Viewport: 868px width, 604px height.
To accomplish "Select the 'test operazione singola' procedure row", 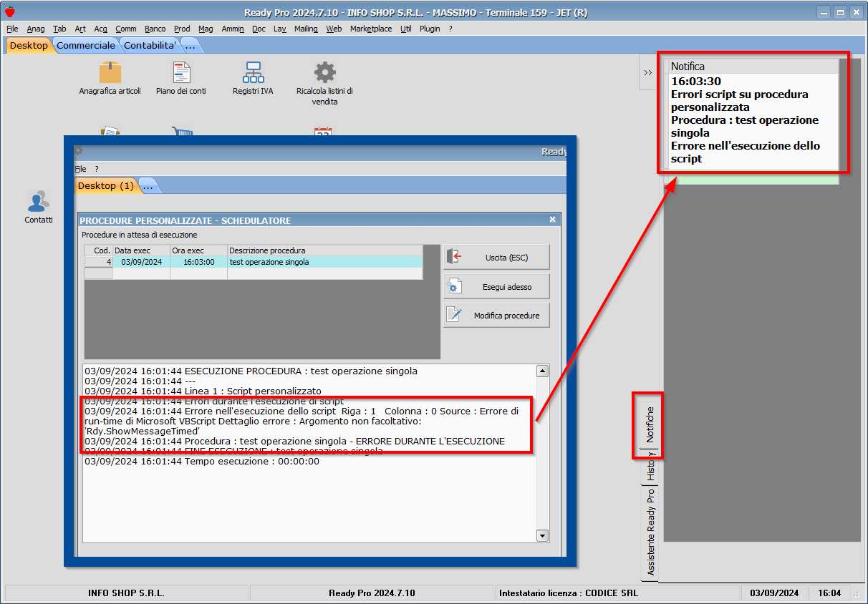I will tap(269, 262).
